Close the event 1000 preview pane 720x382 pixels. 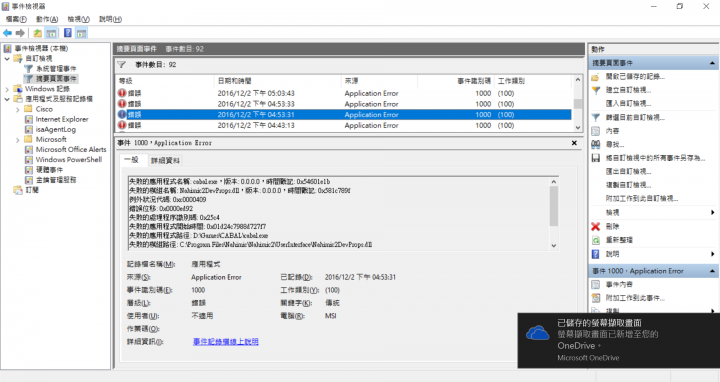pyautogui.click(x=574, y=143)
